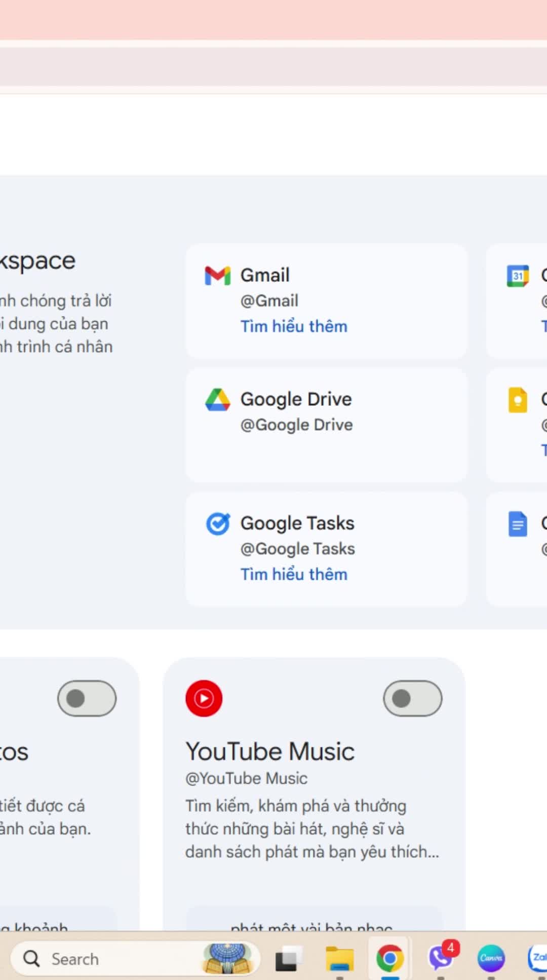Screen dimensions: 547x980
Task: Click the Google Calendar icon
Action: point(518,276)
